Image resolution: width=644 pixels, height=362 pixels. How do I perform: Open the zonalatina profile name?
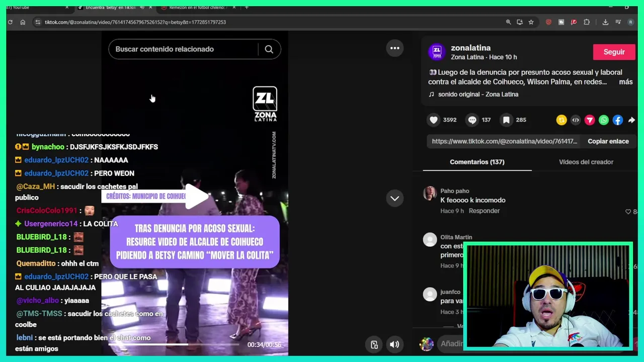click(471, 48)
